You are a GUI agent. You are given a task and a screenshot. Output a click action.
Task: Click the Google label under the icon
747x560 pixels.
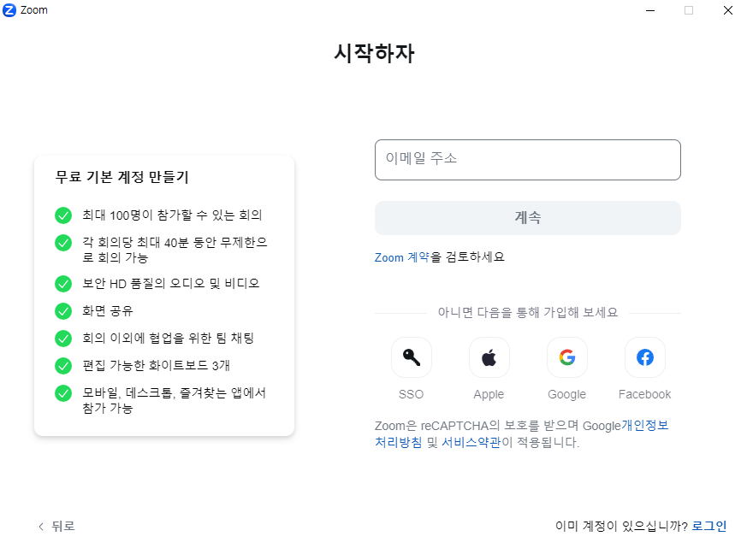click(567, 394)
